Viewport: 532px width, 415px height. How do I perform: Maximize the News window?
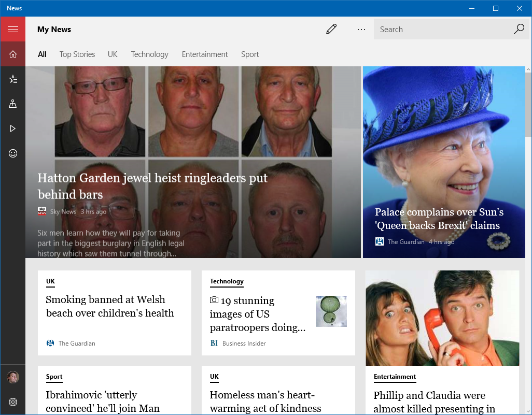495,8
